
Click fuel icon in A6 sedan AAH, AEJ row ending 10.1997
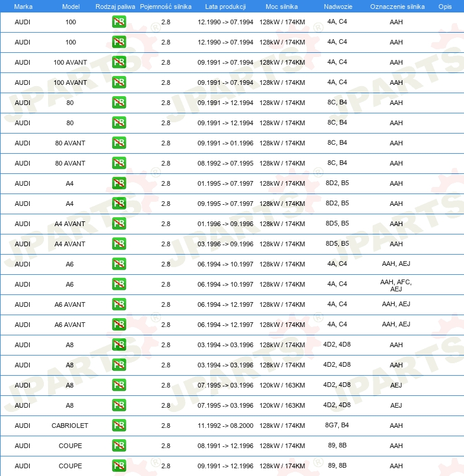119,264
